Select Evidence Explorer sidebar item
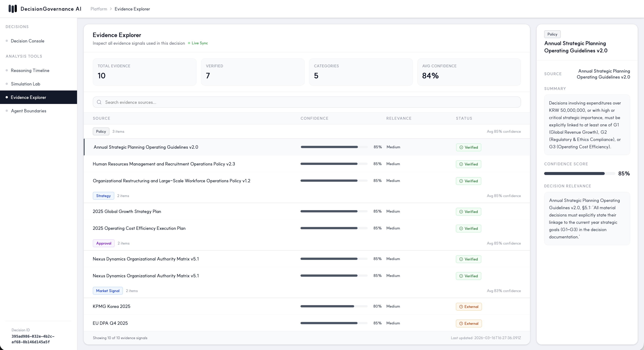Viewport: 644px width, 350px height. (39, 97)
